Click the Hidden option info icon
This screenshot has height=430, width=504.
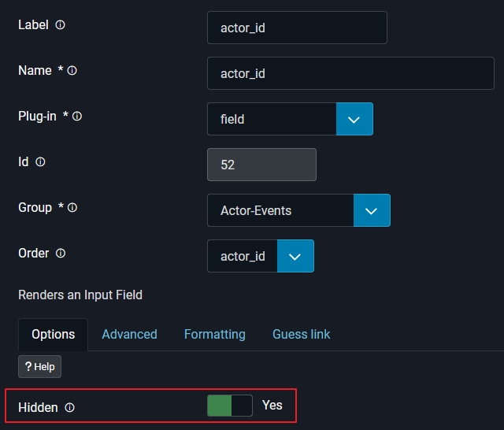[x=69, y=408]
